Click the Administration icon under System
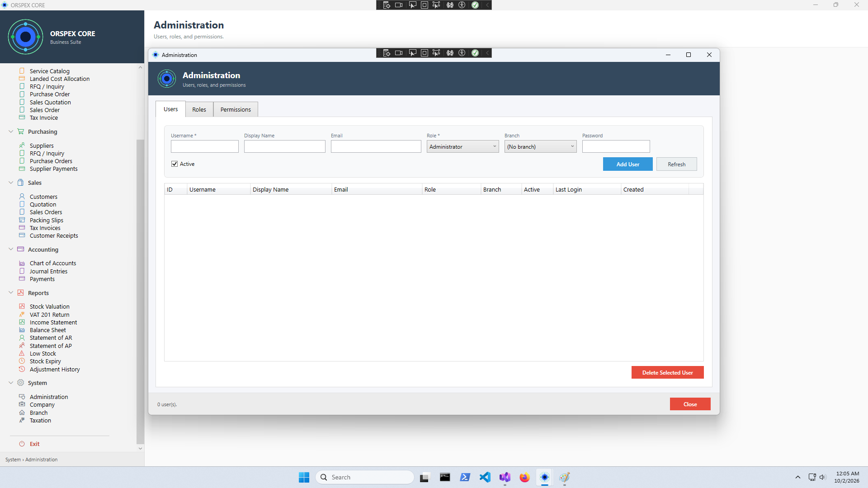The height and width of the screenshot is (488, 868). (22, 397)
